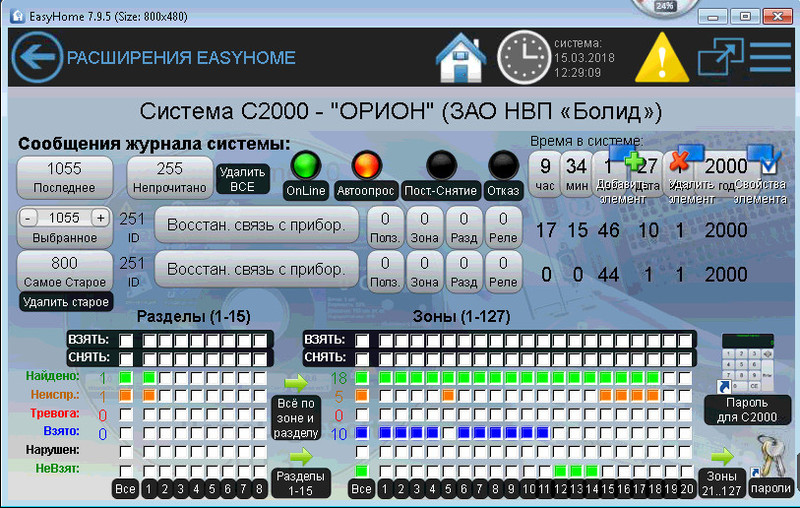Click the back arrow icon
The width and height of the screenshot is (800, 508).
tap(36, 58)
